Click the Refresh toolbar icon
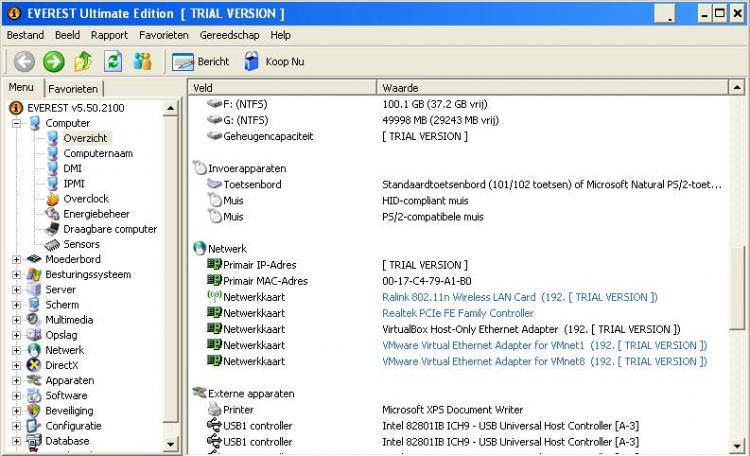This screenshot has height=456, width=750. [113, 62]
